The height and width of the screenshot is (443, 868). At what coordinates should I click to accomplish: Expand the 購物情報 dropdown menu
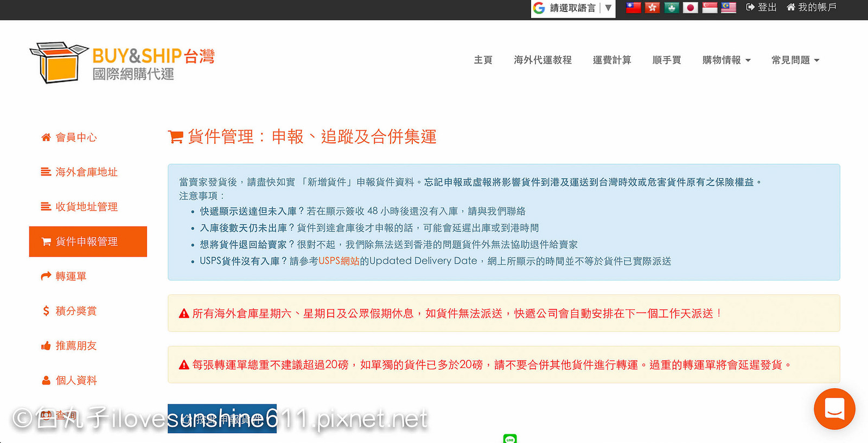point(726,60)
